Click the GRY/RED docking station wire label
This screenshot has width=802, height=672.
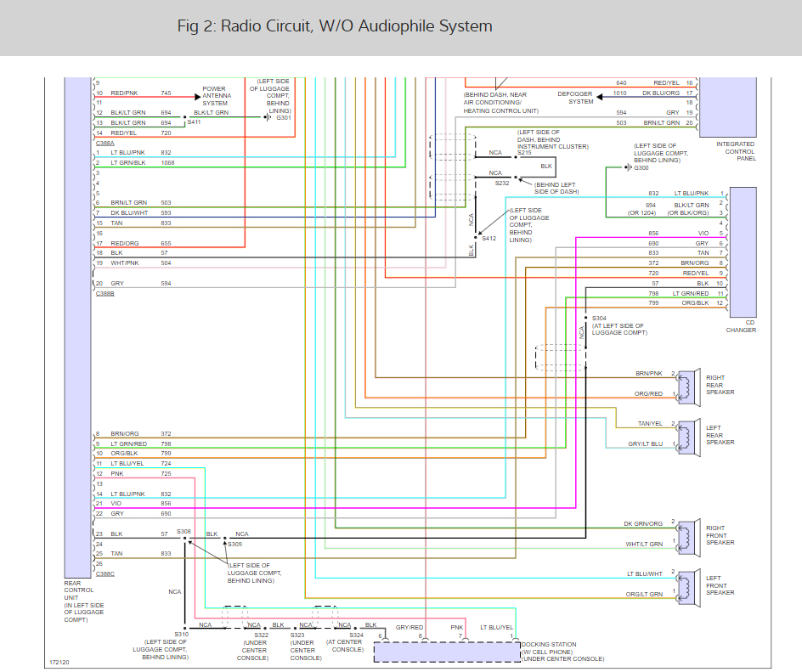tap(409, 627)
